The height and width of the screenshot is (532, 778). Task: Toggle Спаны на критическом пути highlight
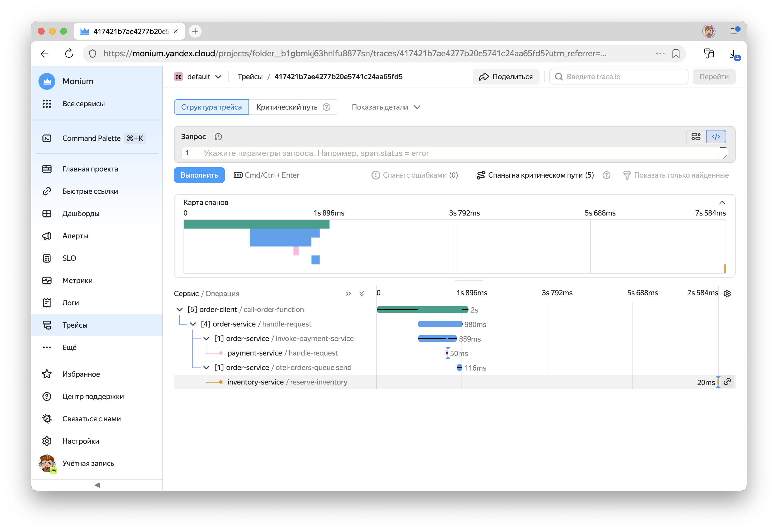pos(535,175)
